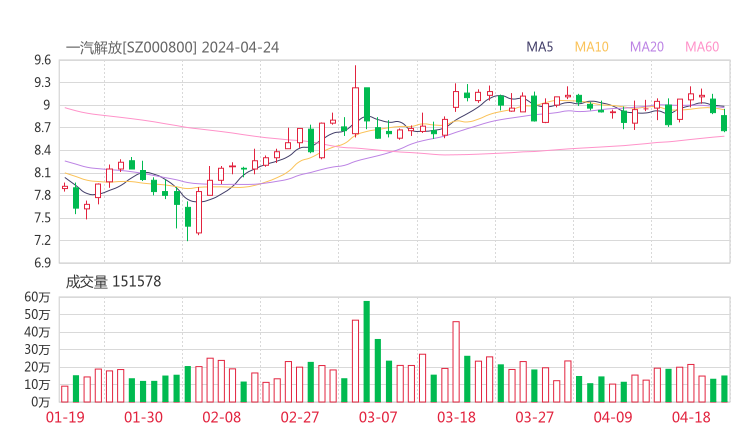Click the 6.9 price axis label
Viewport: 740px width, 440px height.
click(x=42, y=262)
